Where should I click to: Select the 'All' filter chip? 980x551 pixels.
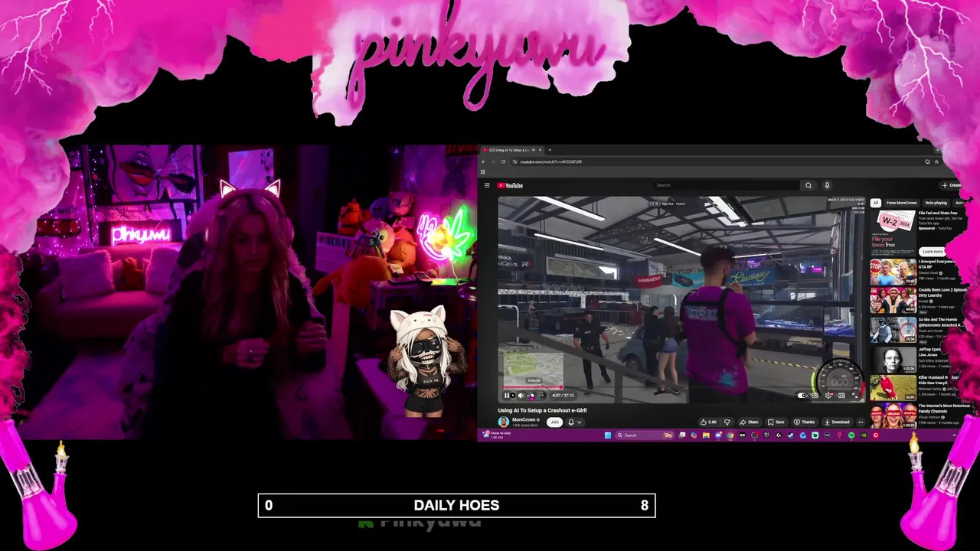(875, 203)
